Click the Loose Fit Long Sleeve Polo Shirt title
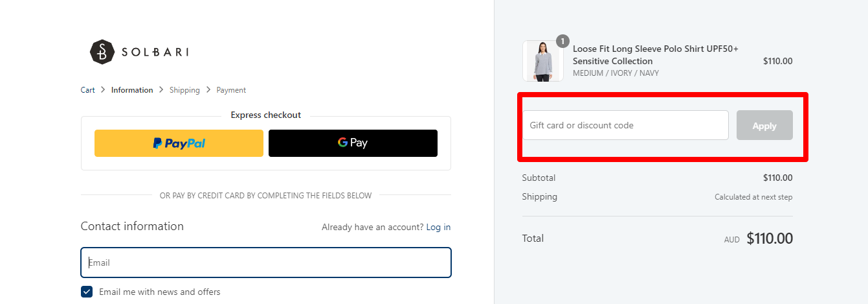868x304 pixels. (656, 54)
